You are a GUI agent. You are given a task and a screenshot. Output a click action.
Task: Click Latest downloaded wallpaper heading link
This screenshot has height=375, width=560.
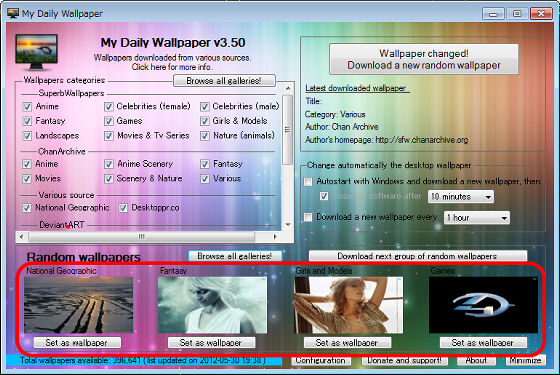tap(356, 88)
